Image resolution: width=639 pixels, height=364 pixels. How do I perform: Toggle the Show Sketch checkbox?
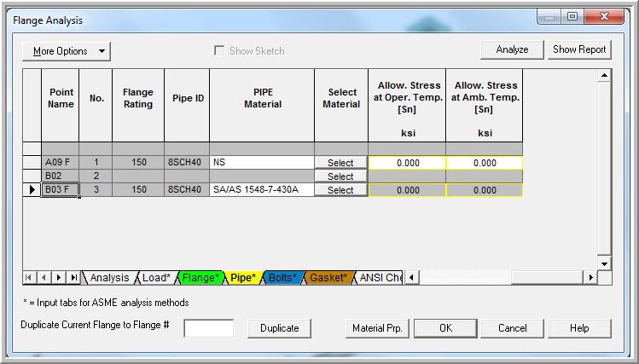[219, 51]
